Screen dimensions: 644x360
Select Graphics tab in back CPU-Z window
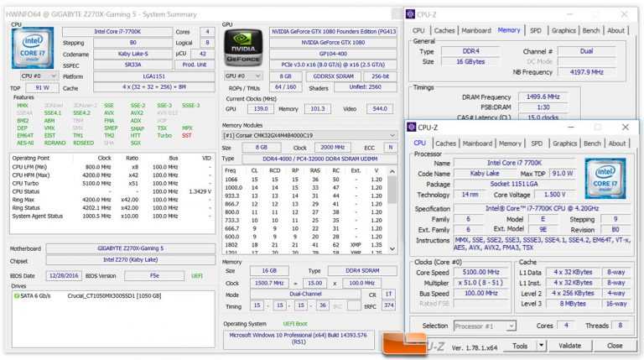[563, 30]
